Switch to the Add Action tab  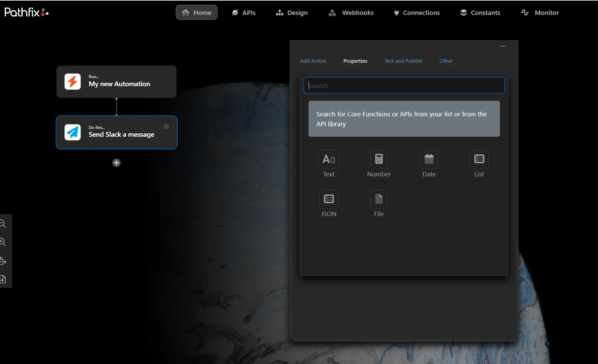313,61
